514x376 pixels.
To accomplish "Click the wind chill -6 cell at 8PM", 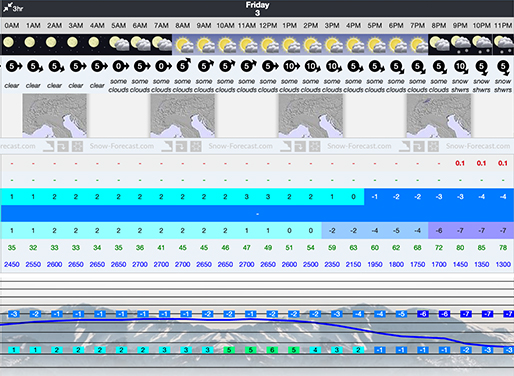I will pos(439,230).
